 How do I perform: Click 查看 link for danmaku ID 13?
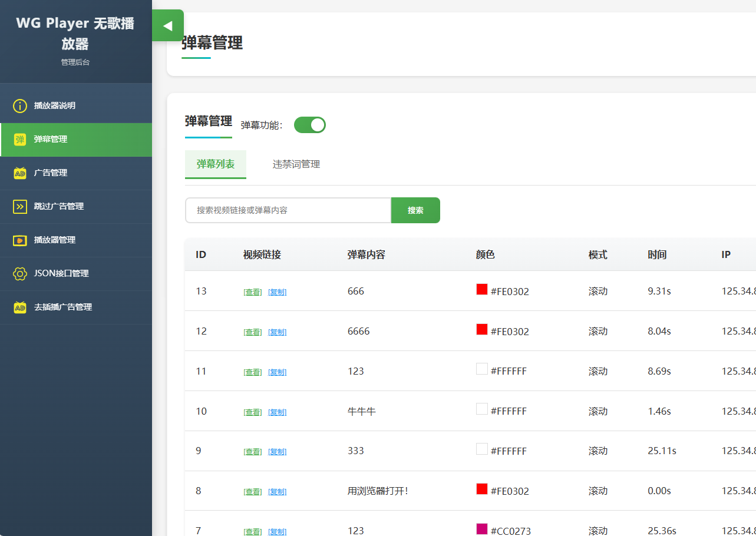253,292
